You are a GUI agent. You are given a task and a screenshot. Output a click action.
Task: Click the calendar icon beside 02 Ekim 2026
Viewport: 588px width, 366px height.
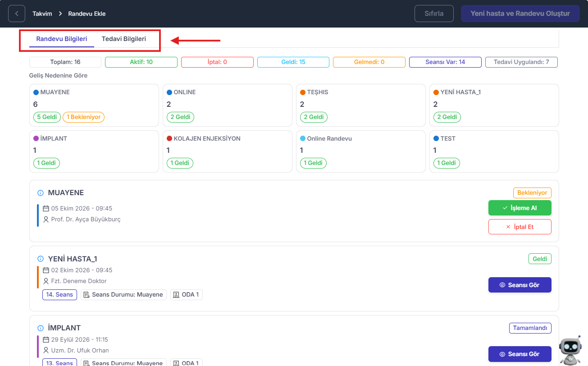click(46, 270)
